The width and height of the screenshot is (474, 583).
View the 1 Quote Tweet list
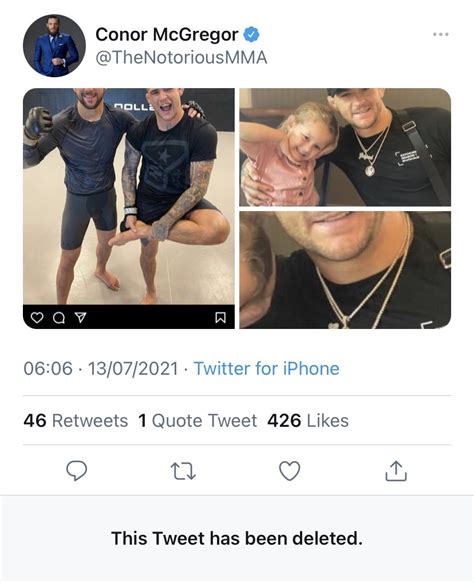[197, 421]
